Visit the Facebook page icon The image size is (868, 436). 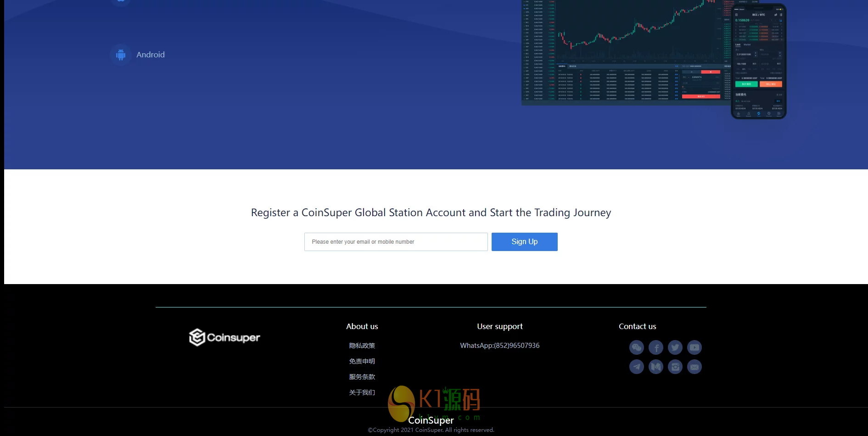point(656,347)
